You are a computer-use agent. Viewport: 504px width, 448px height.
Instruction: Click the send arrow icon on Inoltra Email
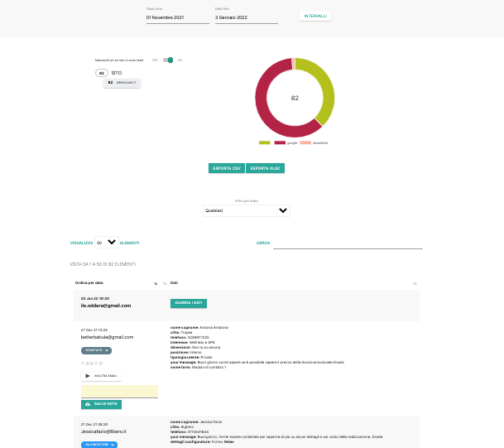88,375
